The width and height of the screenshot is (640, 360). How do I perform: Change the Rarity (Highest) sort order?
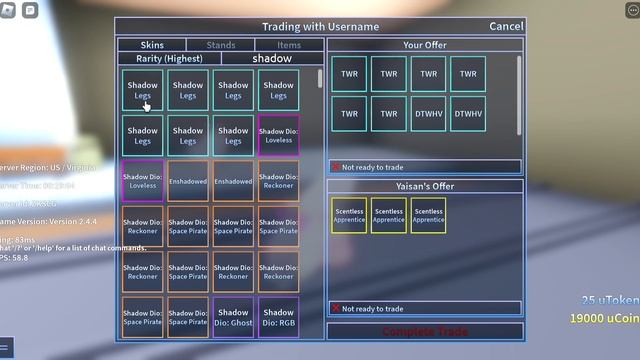[x=169, y=58]
